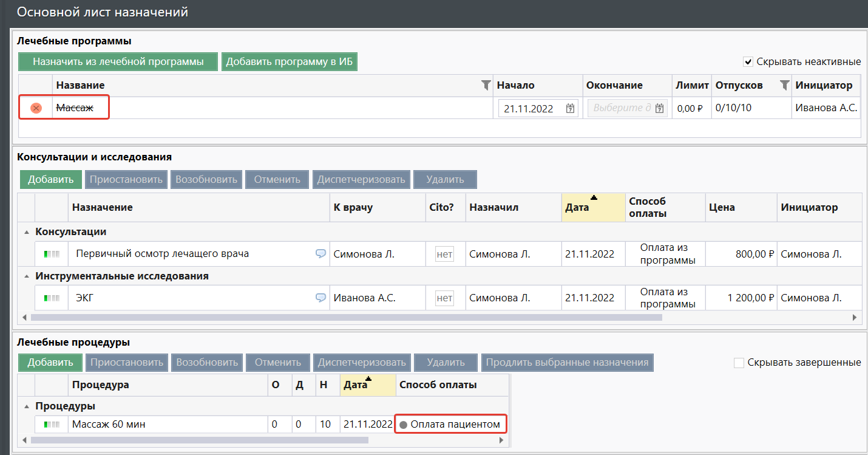Click the filter icon in Название column header
868x455 pixels.
tap(486, 86)
